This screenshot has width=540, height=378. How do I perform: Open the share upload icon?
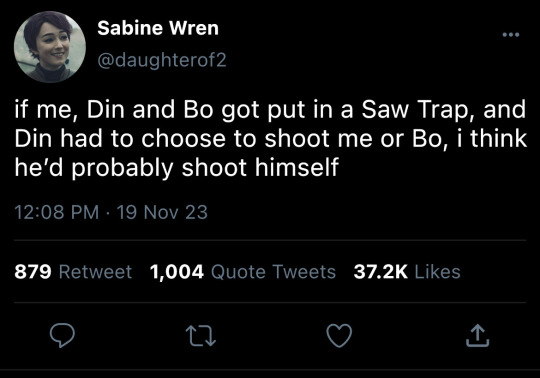pyautogui.click(x=477, y=335)
